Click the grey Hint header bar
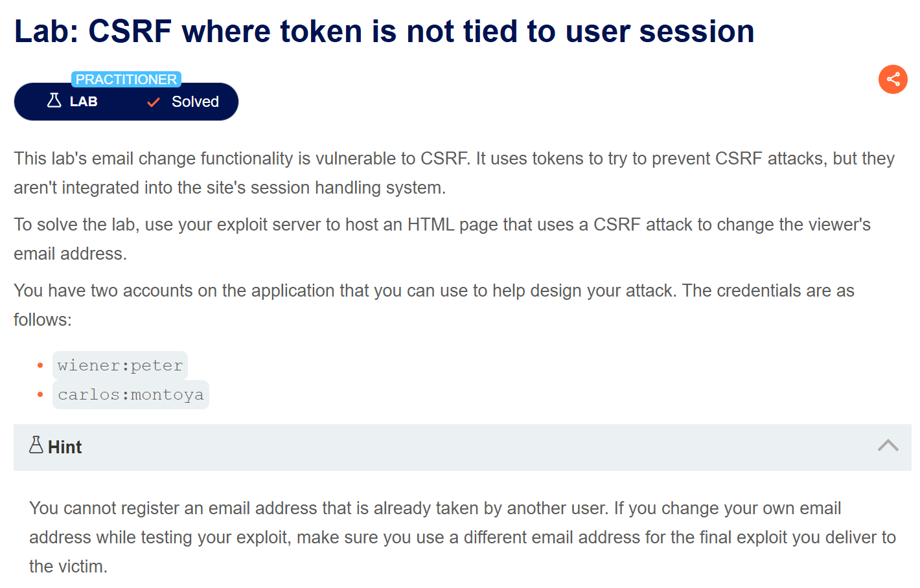 pyautogui.click(x=454, y=447)
